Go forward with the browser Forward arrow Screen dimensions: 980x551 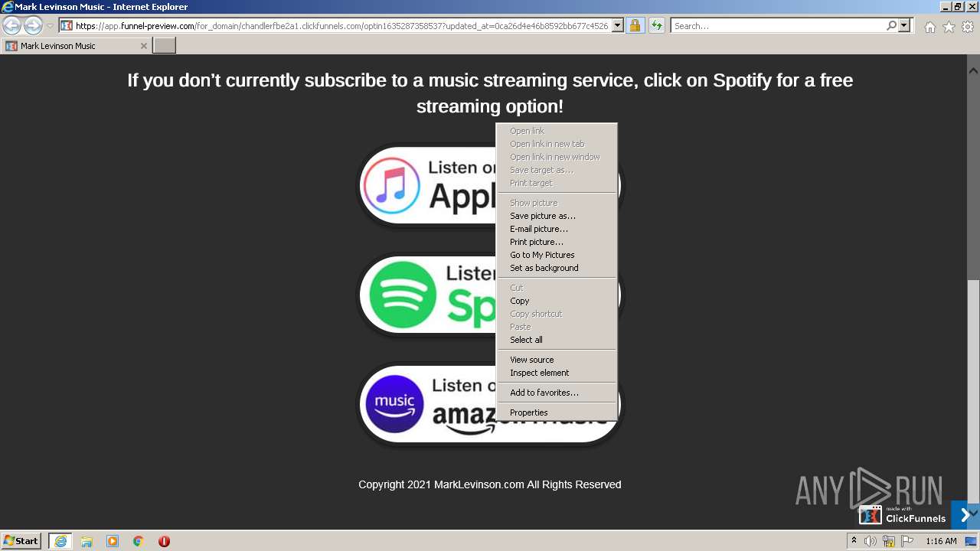(x=33, y=25)
